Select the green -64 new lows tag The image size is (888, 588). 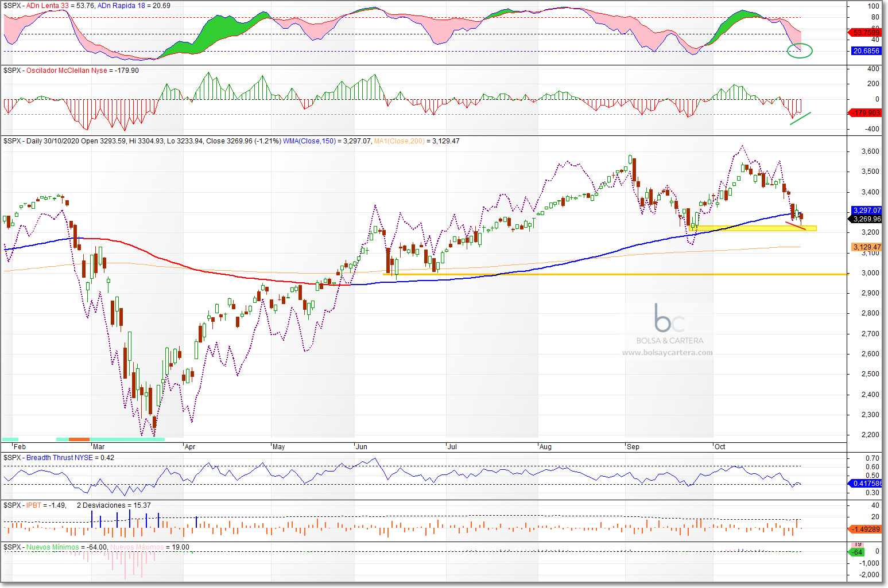tap(856, 552)
